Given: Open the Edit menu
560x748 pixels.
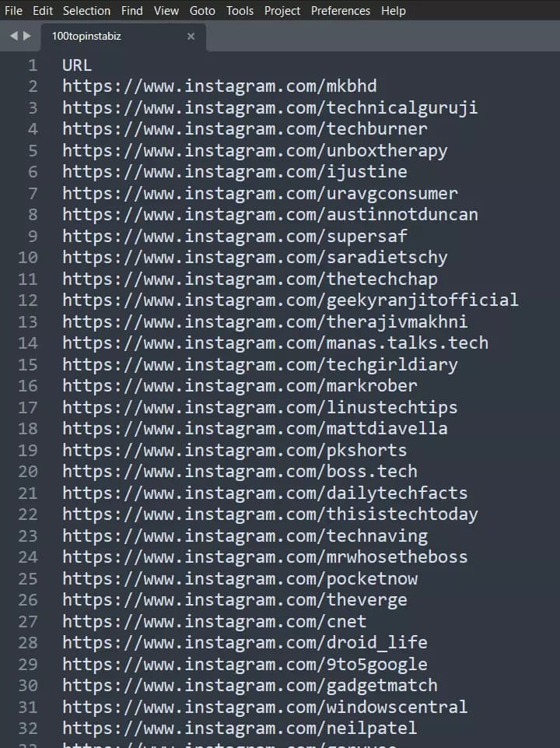Looking at the screenshot, I should click(43, 10).
